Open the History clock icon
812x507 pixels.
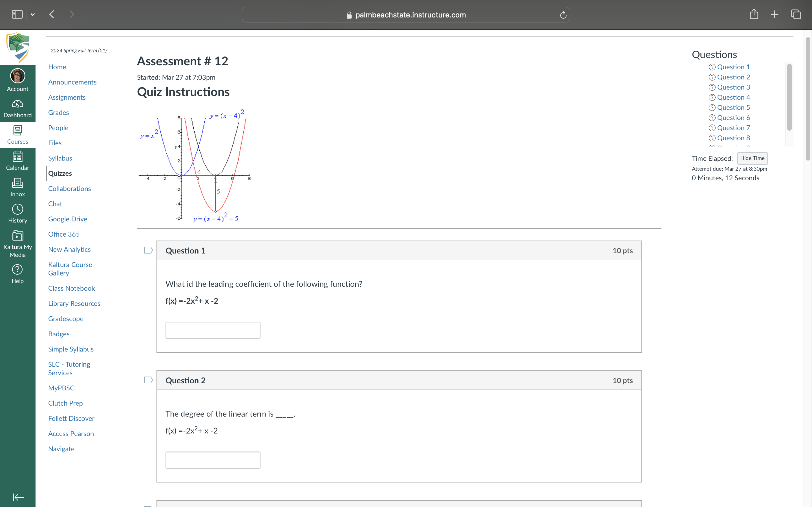[17, 210]
